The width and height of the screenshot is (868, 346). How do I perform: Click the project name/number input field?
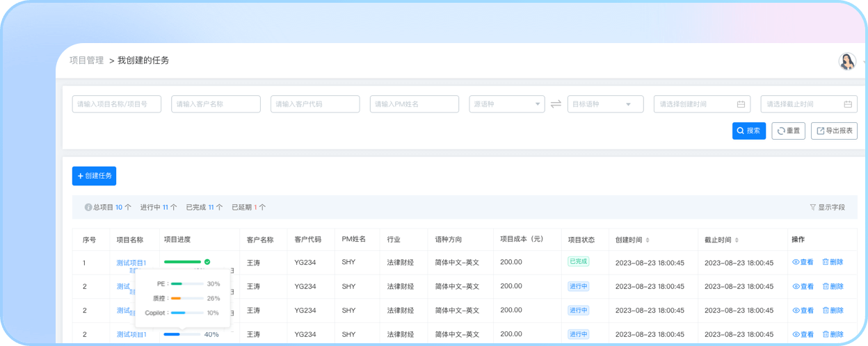[x=116, y=104]
